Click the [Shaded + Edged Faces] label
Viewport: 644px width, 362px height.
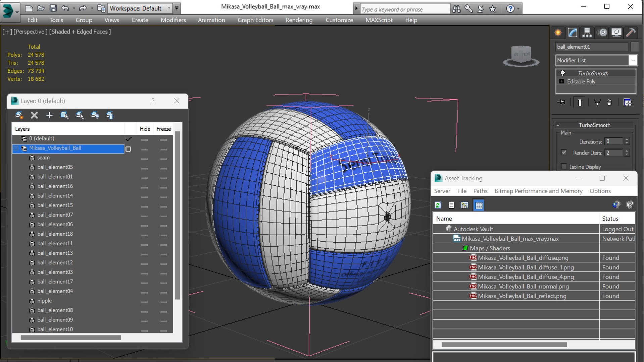pyautogui.click(x=80, y=32)
